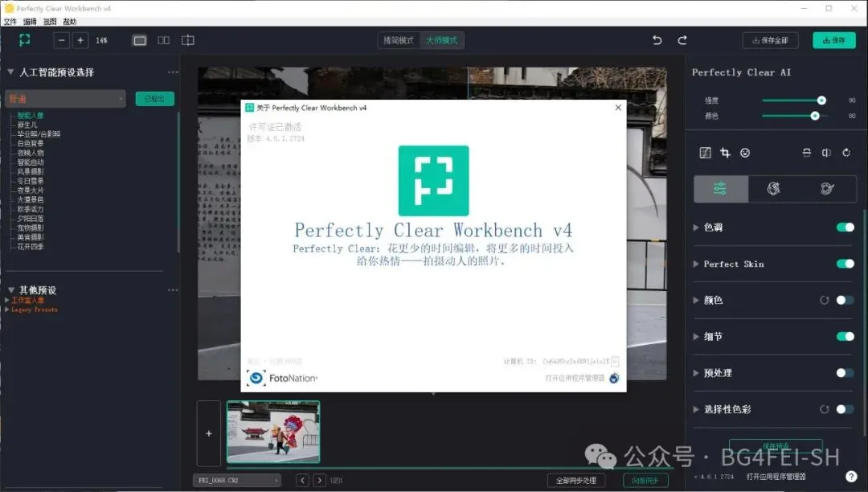The height and width of the screenshot is (492, 868).
Task: Switch to 大师模式
Action: (442, 40)
